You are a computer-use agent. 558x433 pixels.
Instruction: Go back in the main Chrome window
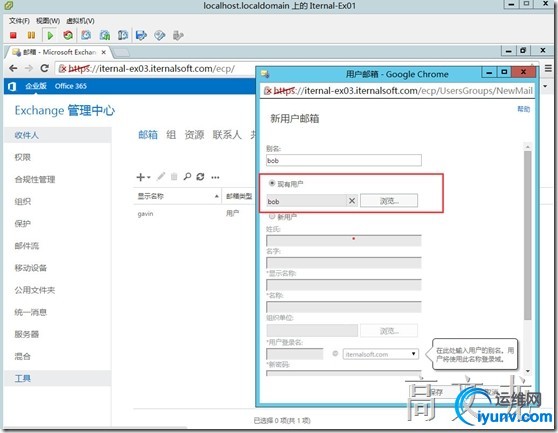coord(14,68)
